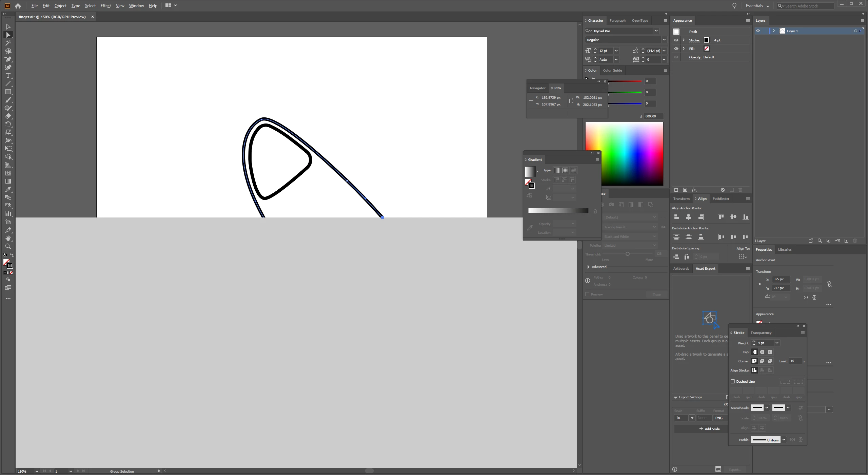Image resolution: width=868 pixels, height=475 pixels.
Task: Switch to the Navigator tab
Action: coord(537,88)
